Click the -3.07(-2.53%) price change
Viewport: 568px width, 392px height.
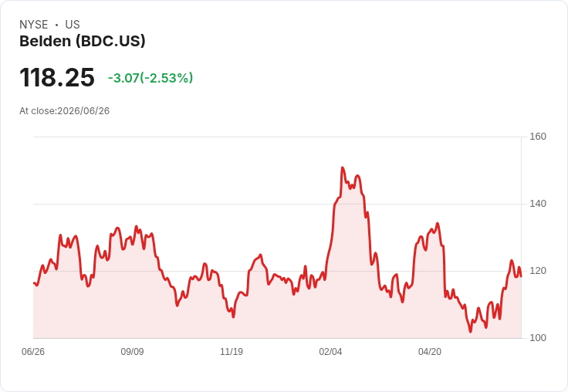click(x=150, y=78)
